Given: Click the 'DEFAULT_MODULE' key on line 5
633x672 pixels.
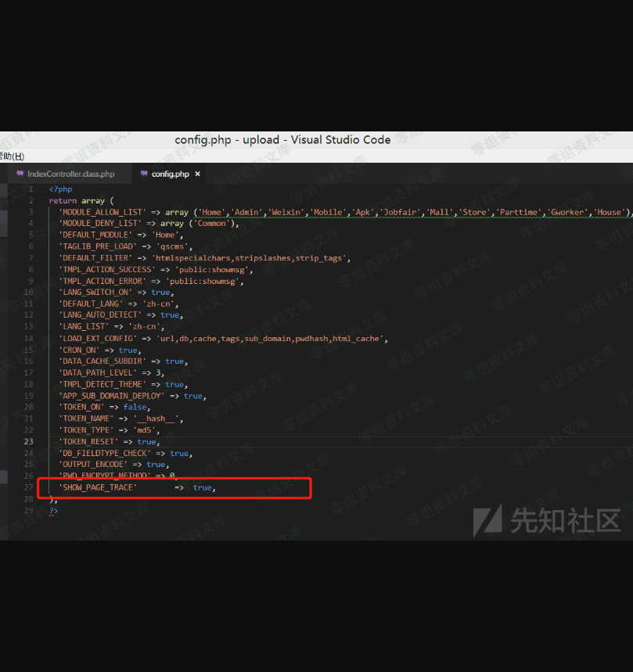Looking at the screenshot, I should coord(97,235).
